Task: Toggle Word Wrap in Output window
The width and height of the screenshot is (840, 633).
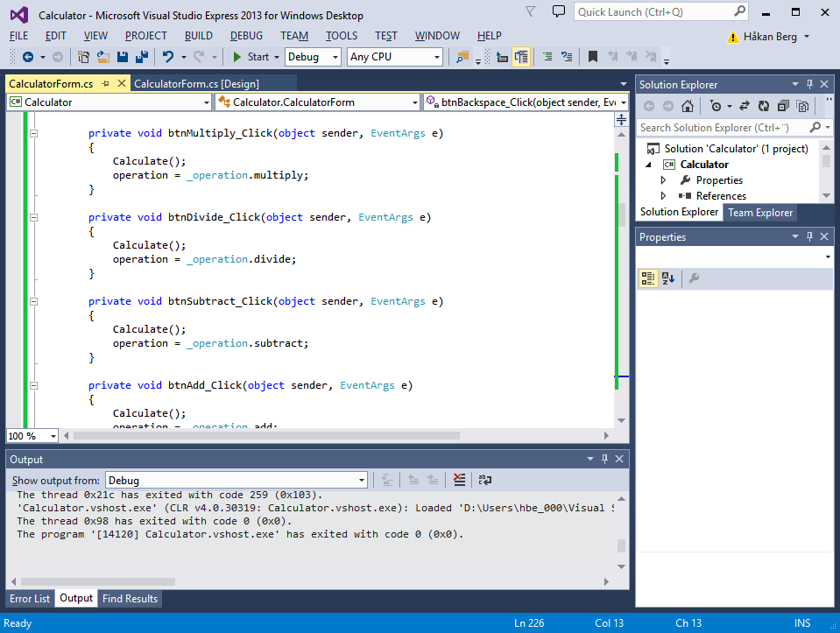Action: (485, 480)
